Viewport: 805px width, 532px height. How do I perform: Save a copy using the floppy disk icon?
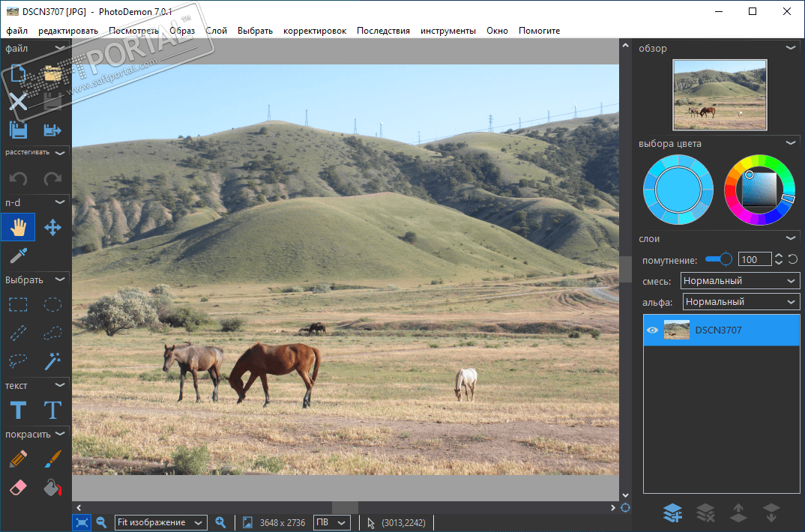(x=18, y=130)
